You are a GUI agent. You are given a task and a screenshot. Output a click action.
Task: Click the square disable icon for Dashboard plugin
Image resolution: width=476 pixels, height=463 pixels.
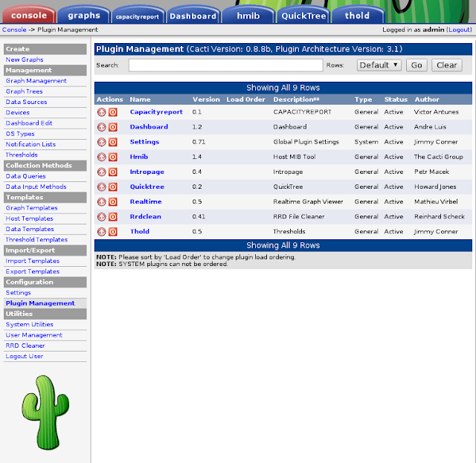click(113, 127)
